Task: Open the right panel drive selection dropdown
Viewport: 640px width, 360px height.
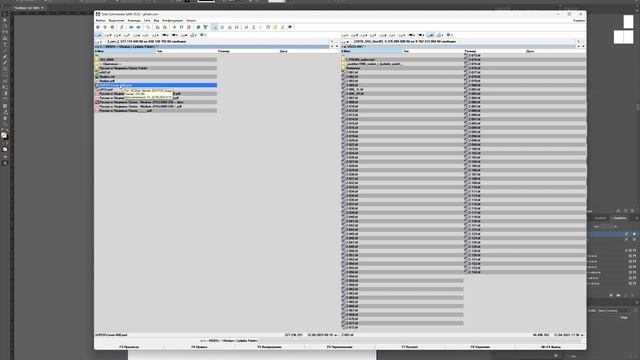Action: click(x=346, y=42)
